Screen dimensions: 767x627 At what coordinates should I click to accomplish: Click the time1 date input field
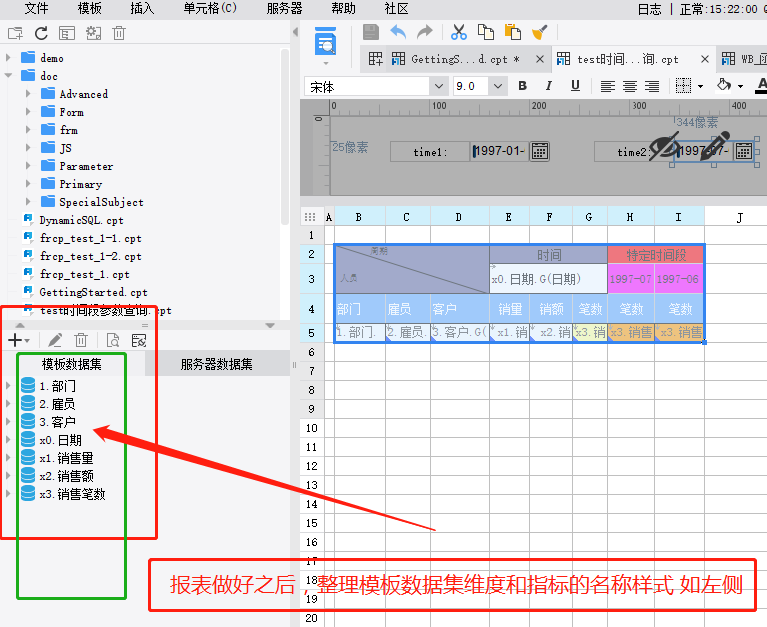click(x=500, y=152)
